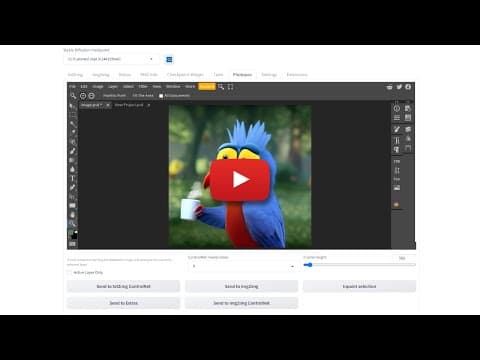Click the blue refresh checkpoint icon
The width and height of the screenshot is (480, 360).
169,60
